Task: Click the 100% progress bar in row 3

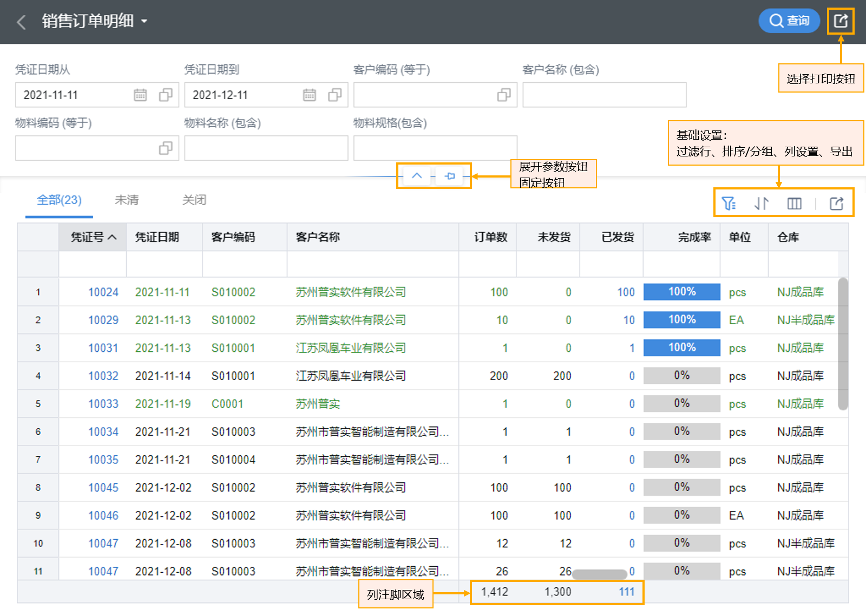Action: (x=682, y=348)
